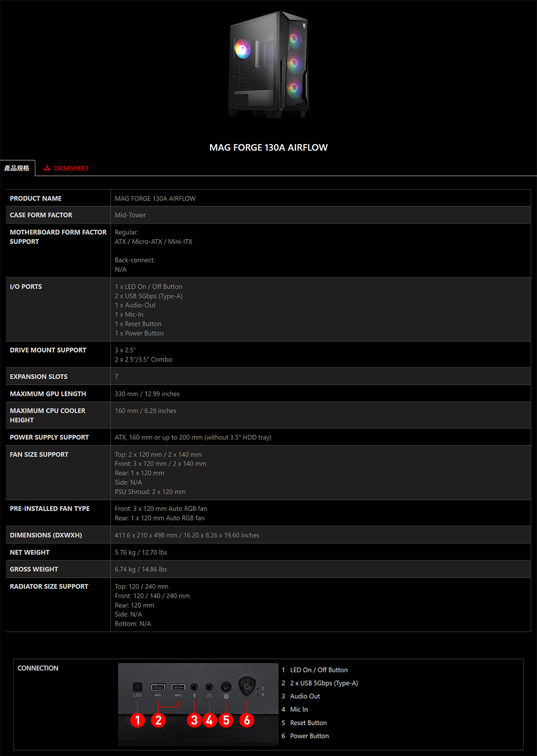Click the front-panel connection ports diagram
This screenshot has height=756, width=537.
[198, 704]
